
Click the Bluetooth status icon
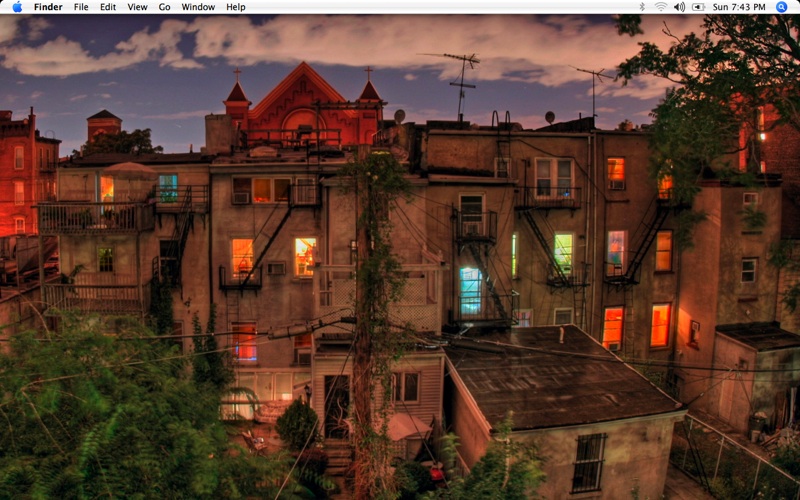click(x=642, y=7)
